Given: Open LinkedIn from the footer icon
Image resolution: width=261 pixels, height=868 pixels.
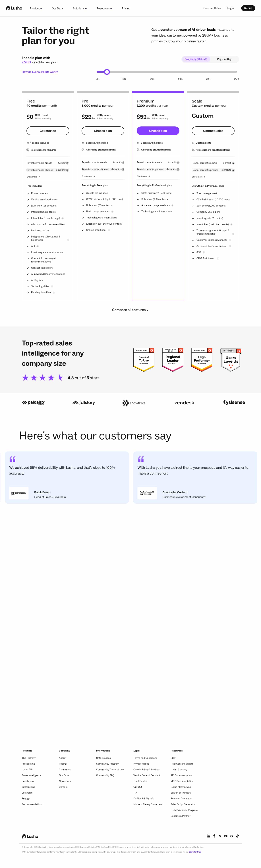Looking at the screenshot, I should point(208,836).
